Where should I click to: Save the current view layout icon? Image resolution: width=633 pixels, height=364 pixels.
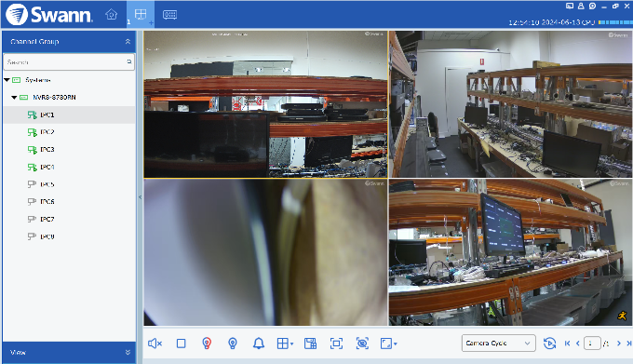pos(310,344)
